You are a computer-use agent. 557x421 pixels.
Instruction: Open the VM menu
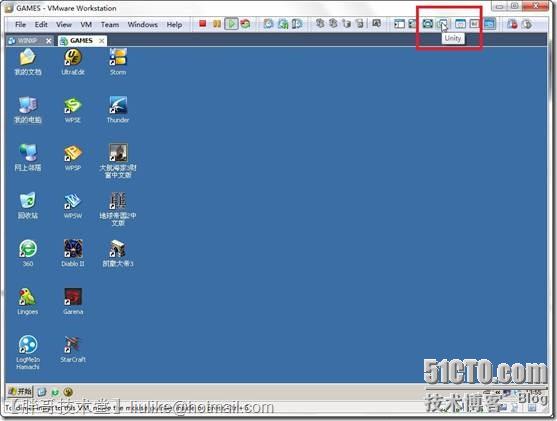[86, 25]
